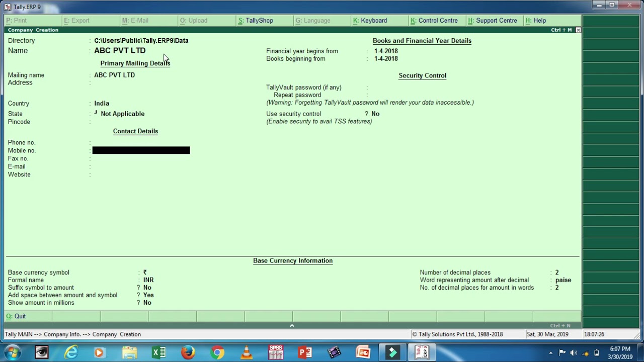The height and width of the screenshot is (362, 644).
Task: Launch Excel from the taskbar
Action: point(158,352)
